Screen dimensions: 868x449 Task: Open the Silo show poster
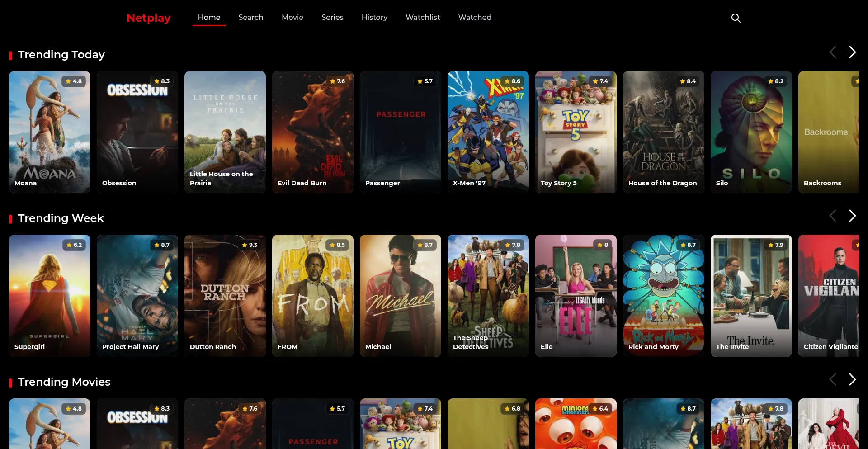click(x=751, y=132)
